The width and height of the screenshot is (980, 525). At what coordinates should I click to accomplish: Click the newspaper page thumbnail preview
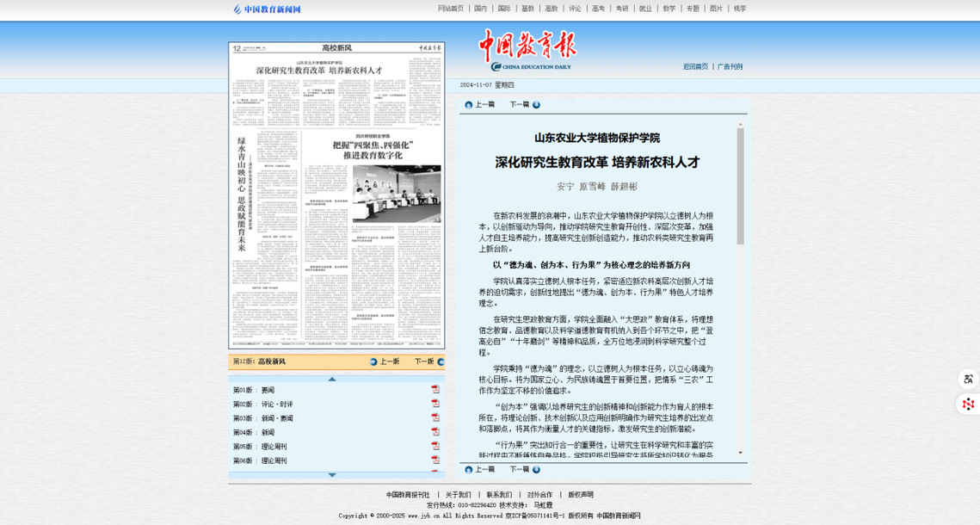coord(336,195)
